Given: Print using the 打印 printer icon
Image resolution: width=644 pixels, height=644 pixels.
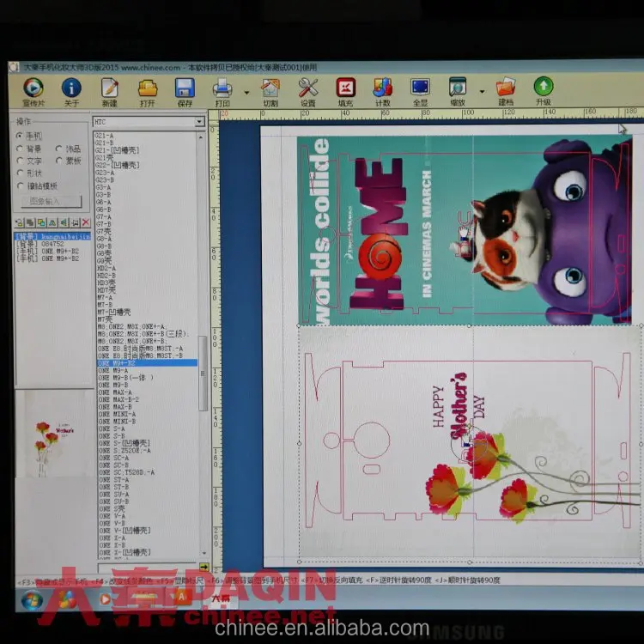Looking at the screenshot, I should 222,92.
